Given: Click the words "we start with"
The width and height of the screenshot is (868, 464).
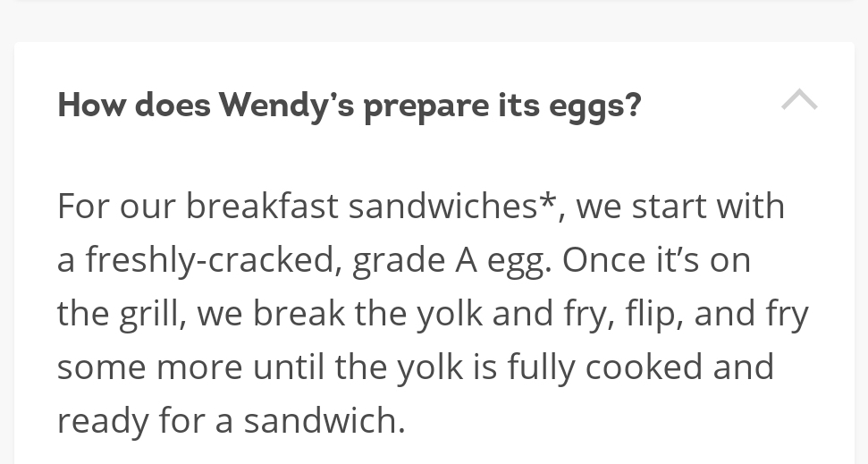Looking at the screenshot, I should click(680, 206).
